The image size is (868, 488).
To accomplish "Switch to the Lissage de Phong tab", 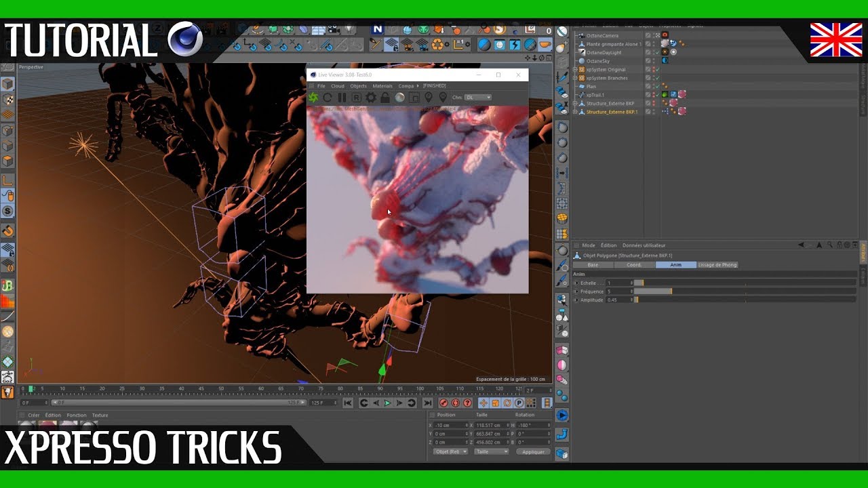I will [717, 265].
